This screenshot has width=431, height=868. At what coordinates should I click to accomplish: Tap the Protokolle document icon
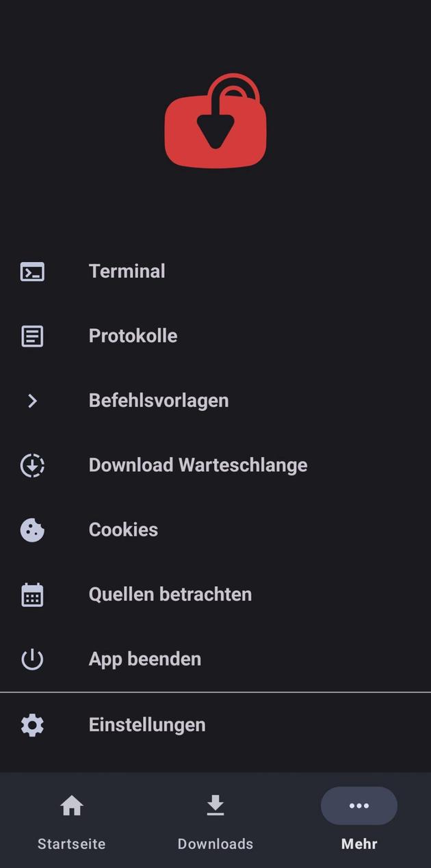tap(32, 336)
